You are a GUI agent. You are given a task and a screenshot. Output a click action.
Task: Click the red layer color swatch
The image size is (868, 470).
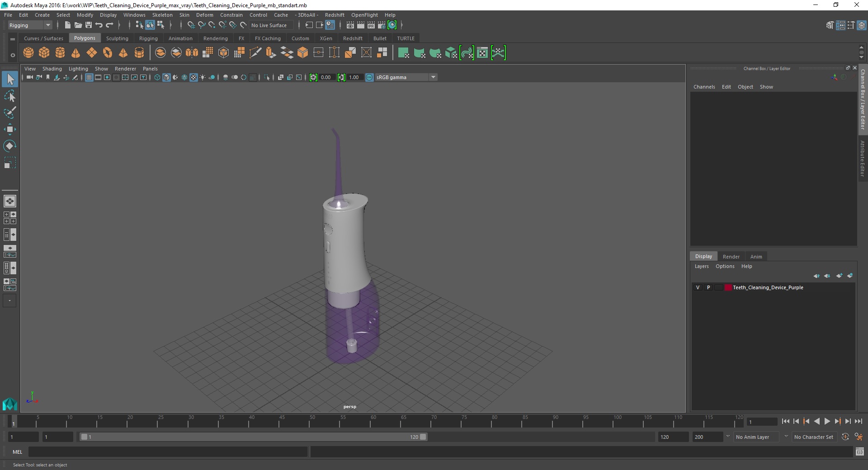[x=728, y=287]
